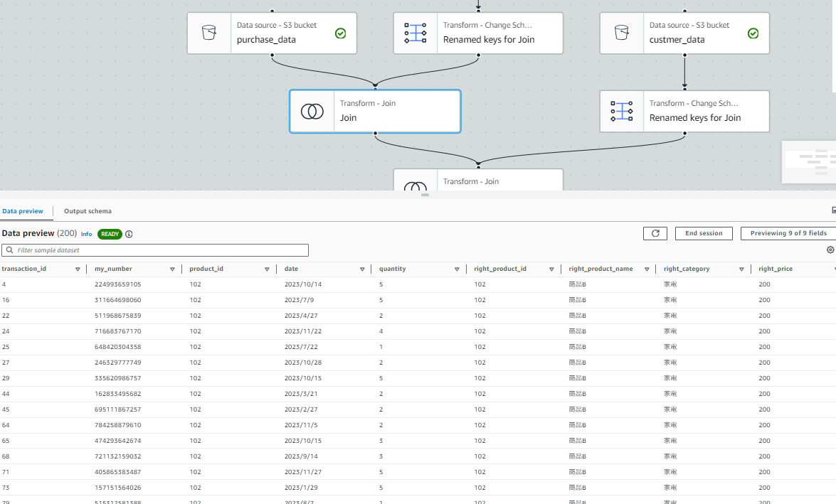Open quantity column sort dropdown
The width and height of the screenshot is (836, 504).
click(457, 269)
